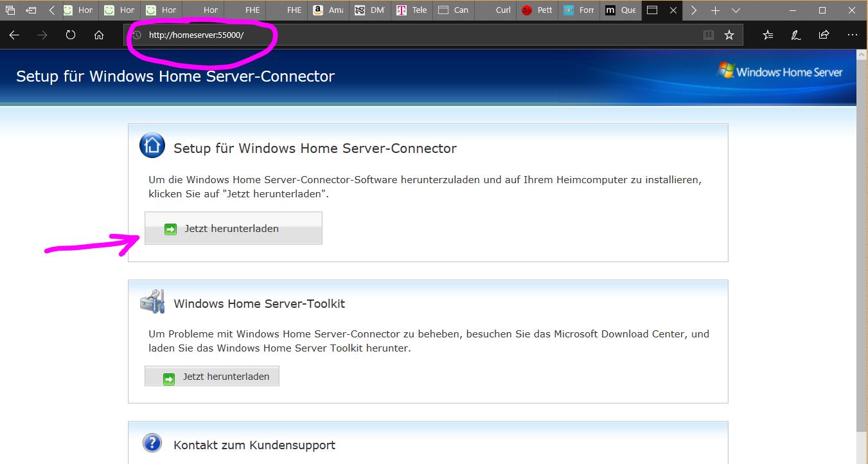Download the Windows Home Server Toolkit
The height and width of the screenshot is (464, 868).
(x=212, y=377)
